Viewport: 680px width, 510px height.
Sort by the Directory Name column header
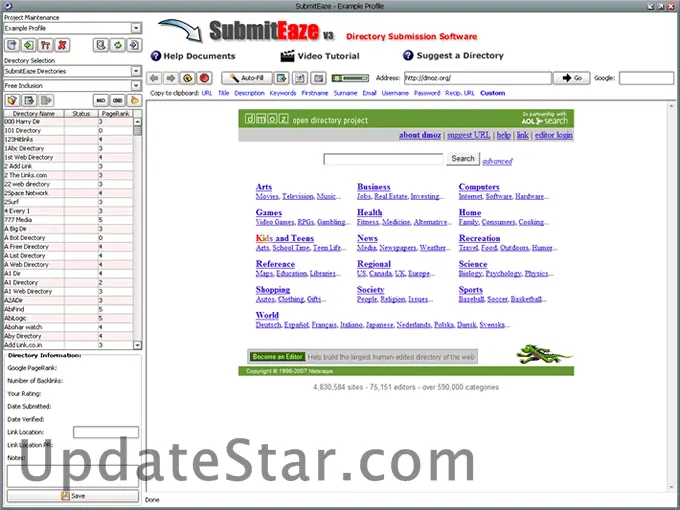point(34,114)
